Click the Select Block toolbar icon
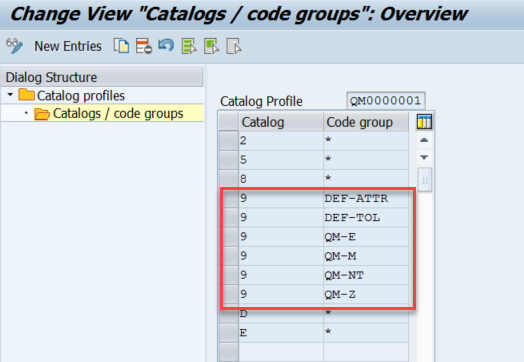 pyautogui.click(x=211, y=46)
